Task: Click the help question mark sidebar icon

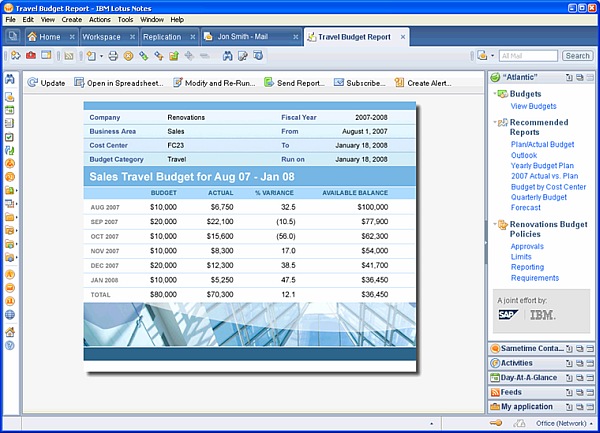Action: 10,345
